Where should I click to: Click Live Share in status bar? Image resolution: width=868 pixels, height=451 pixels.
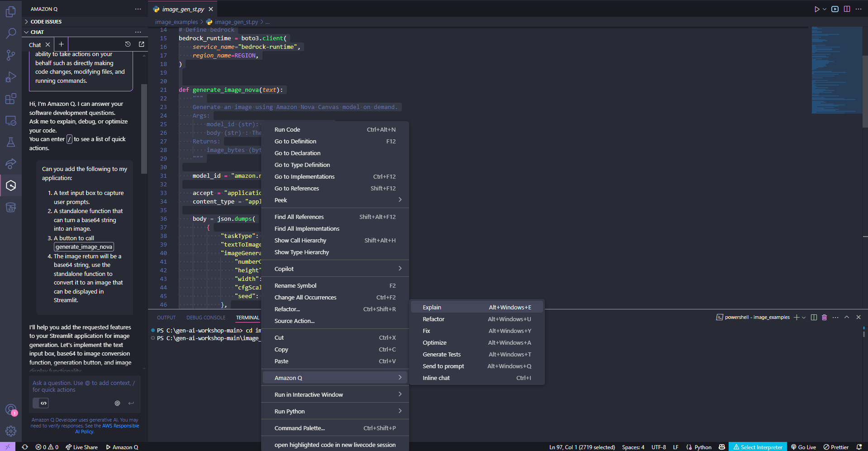tap(81, 447)
